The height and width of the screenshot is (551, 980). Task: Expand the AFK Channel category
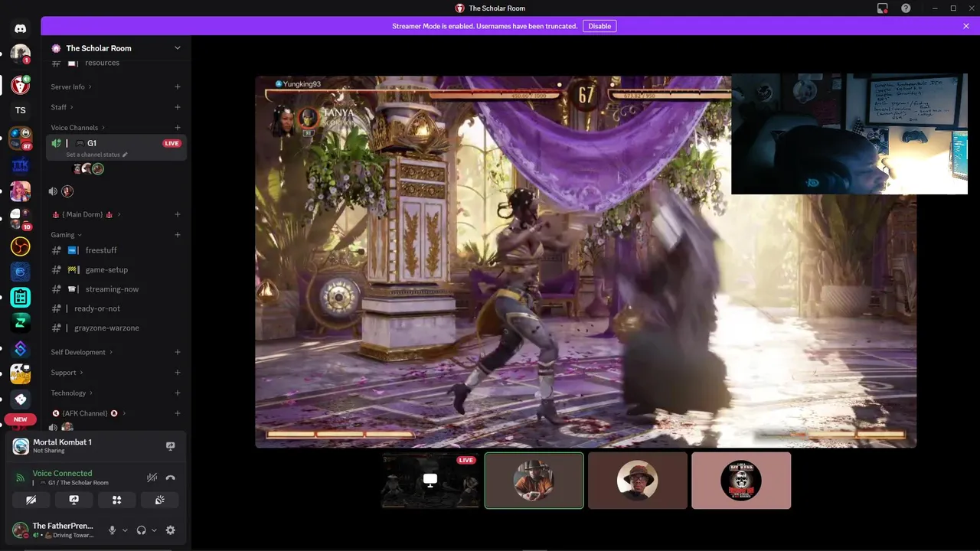pos(89,413)
